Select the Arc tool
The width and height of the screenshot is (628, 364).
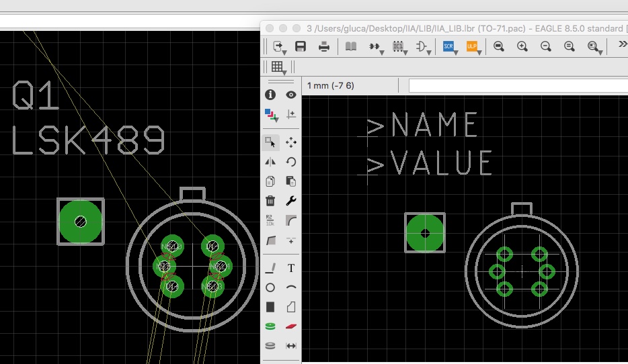click(291, 287)
